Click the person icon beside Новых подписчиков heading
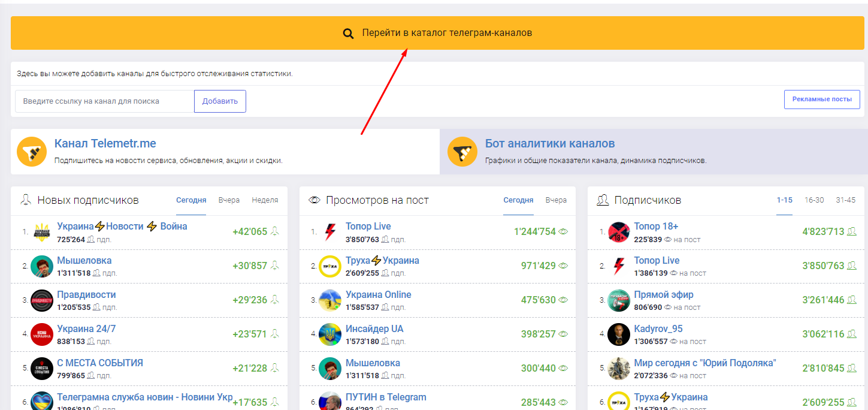868x410 pixels. tap(25, 200)
